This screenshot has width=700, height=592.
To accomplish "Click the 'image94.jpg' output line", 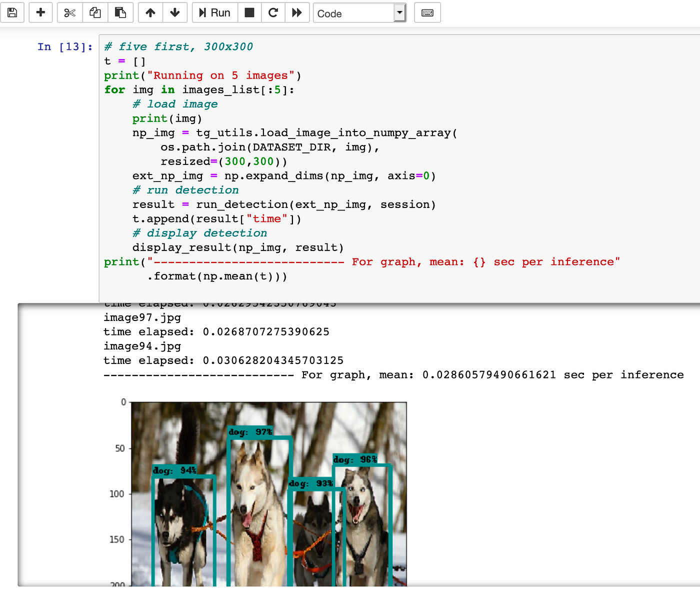I will coord(142,346).
